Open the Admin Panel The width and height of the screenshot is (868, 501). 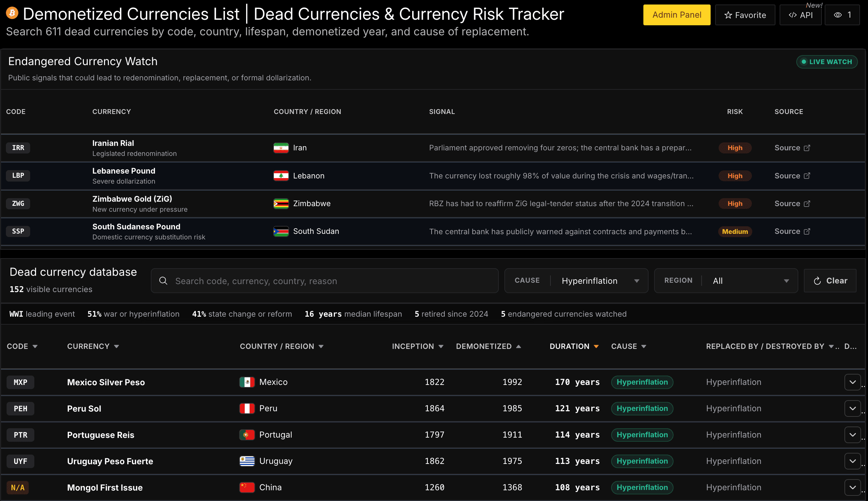tap(677, 15)
